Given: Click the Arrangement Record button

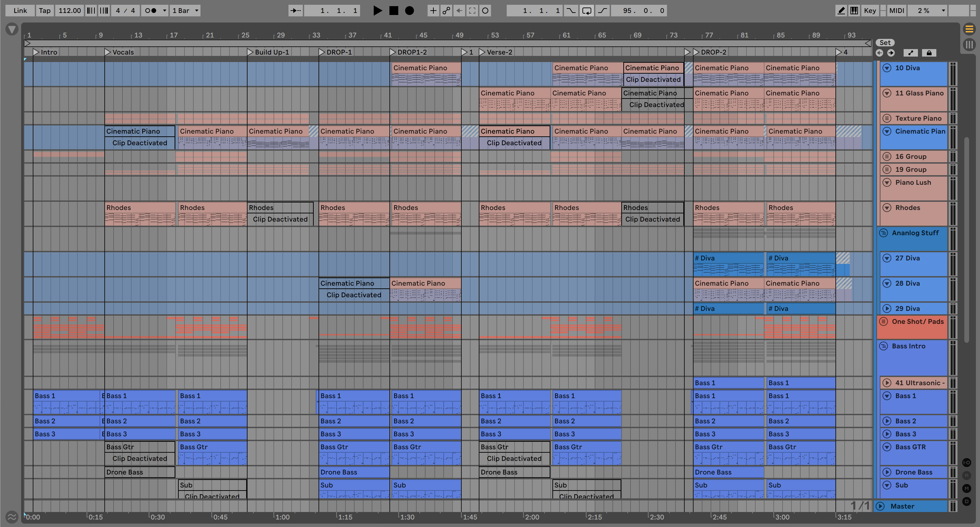Looking at the screenshot, I should click(409, 11).
